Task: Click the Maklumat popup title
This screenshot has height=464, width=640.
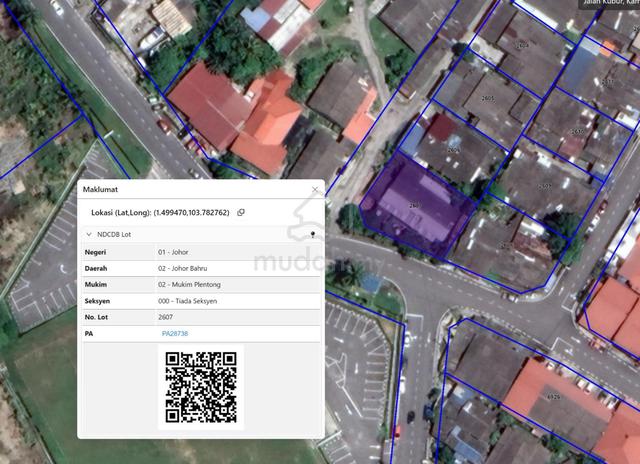Action: pos(100,189)
